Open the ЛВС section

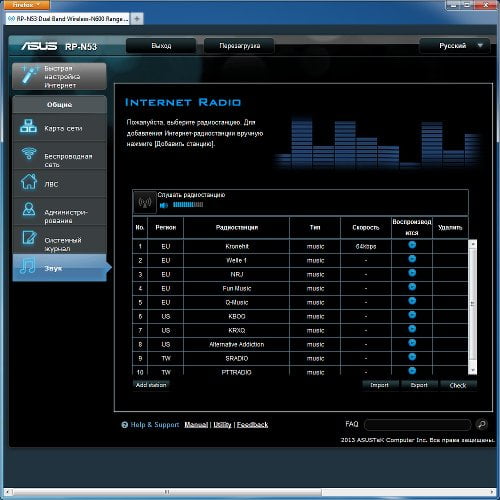[59, 184]
